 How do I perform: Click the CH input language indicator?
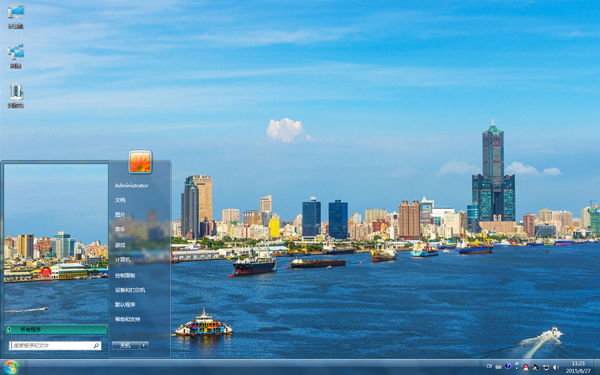(x=489, y=366)
